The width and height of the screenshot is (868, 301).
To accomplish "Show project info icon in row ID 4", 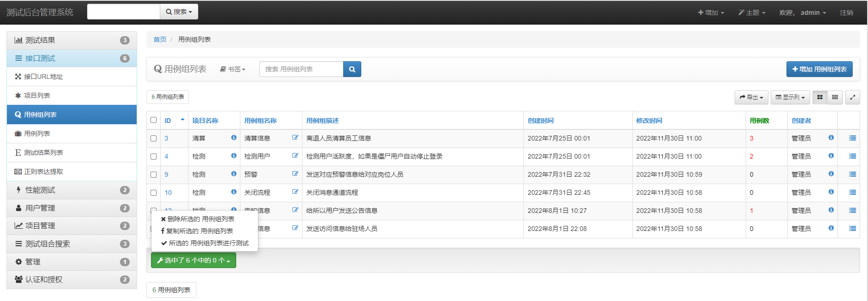I will click(234, 156).
